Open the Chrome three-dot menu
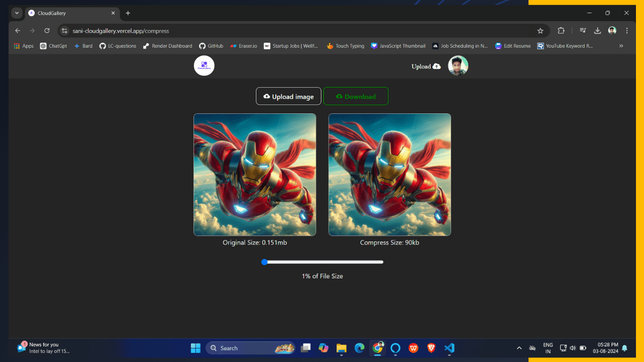 pos(627,31)
